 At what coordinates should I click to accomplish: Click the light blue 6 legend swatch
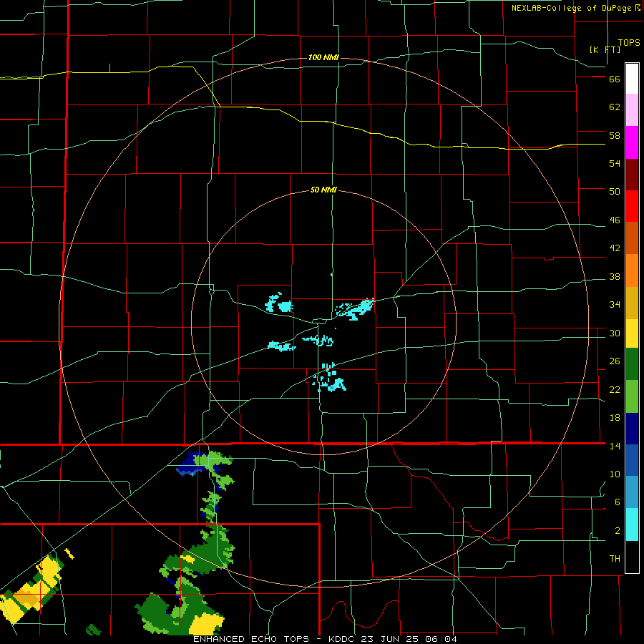(x=632, y=492)
